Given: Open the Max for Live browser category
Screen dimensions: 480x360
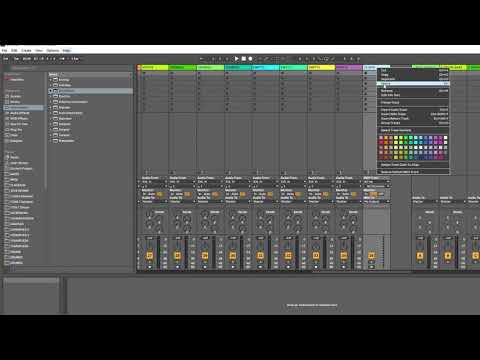Looking at the screenshot, I should coord(19,124).
